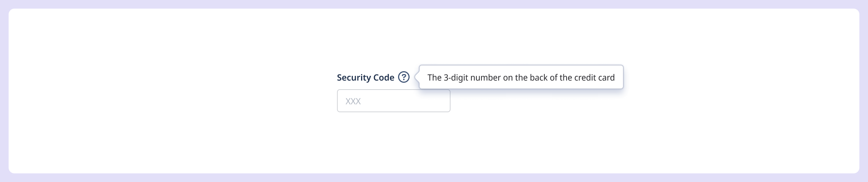
Task: Click into the XXX placeholder text box
Action: point(393,101)
